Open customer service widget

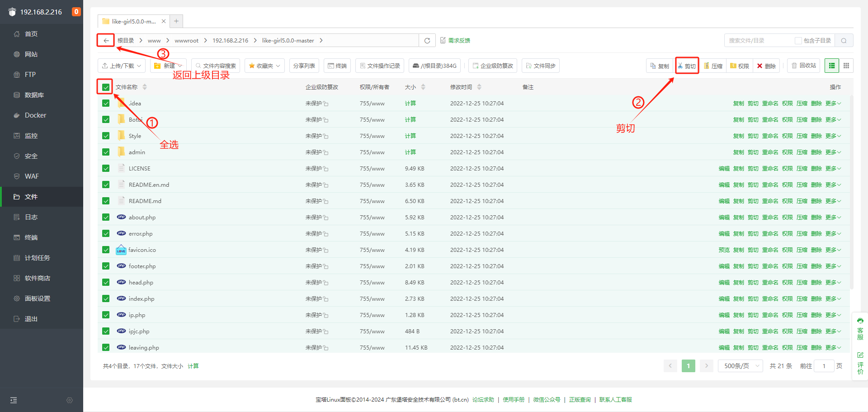pyautogui.click(x=860, y=329)
